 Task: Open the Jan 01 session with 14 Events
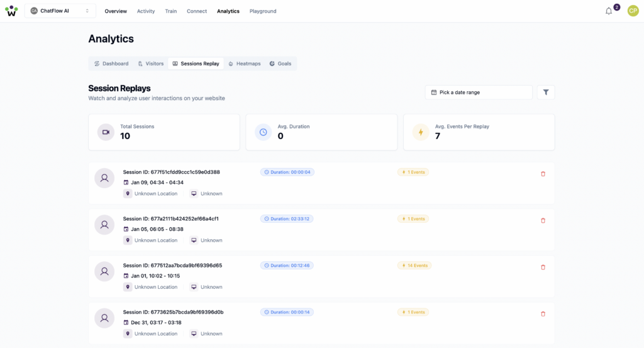(172, 266)
